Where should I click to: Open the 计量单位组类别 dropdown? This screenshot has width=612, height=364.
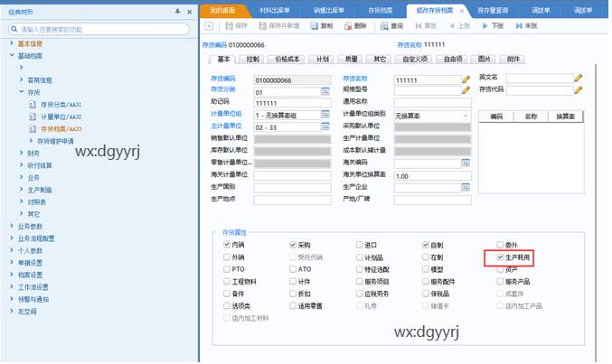466,116
